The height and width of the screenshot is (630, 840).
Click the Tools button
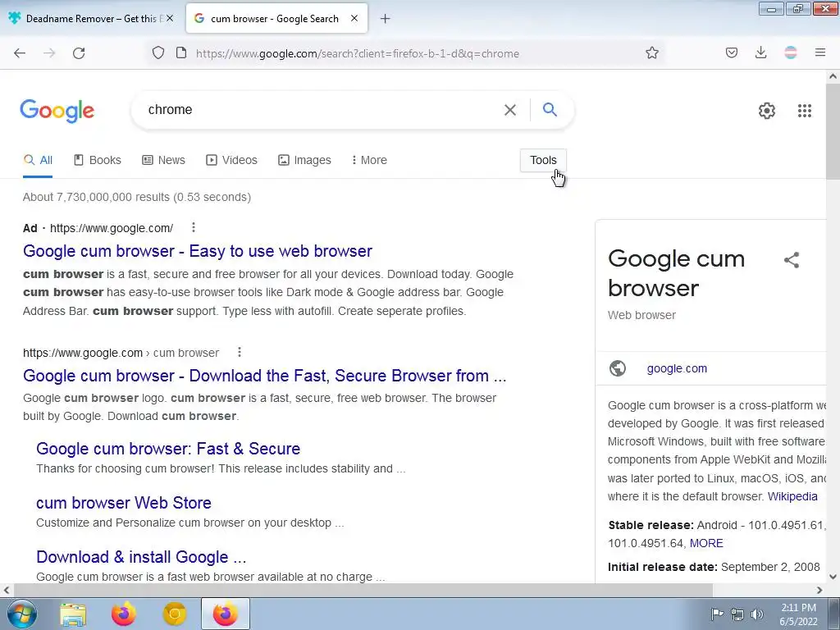[x=543, y=160]
